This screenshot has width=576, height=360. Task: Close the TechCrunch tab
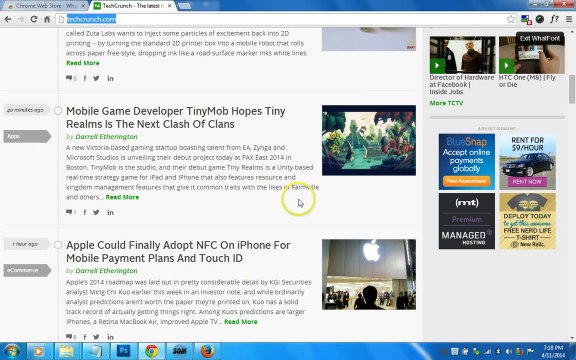click(x=170, y=6)
